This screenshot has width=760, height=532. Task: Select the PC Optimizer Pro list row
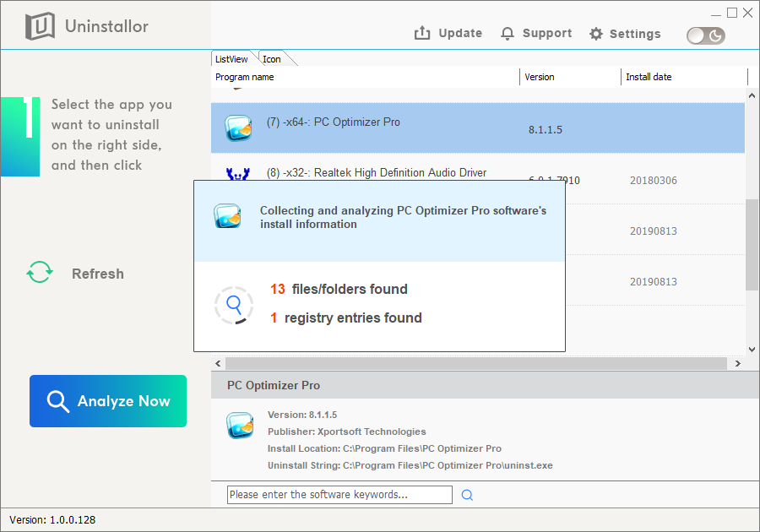click(478, 128)
